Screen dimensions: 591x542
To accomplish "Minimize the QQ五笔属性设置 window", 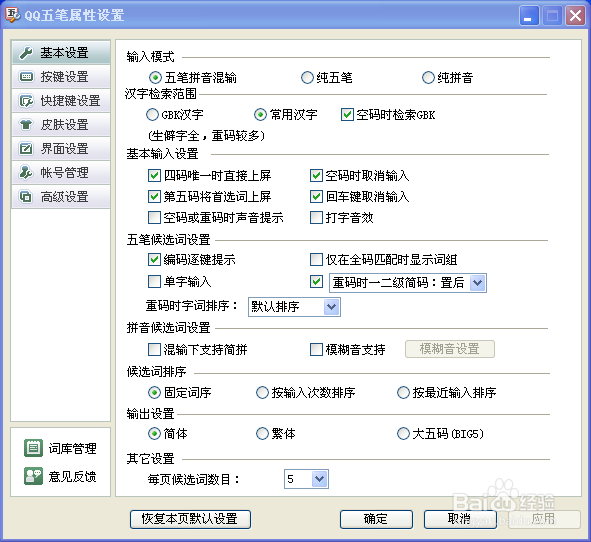I will [x=528, y=16].
